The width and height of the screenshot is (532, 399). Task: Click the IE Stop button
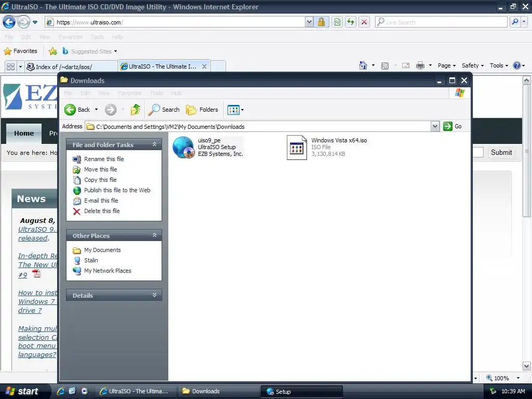364,22
